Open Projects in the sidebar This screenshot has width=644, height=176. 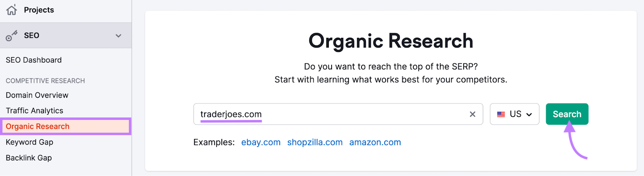(39, 10)
